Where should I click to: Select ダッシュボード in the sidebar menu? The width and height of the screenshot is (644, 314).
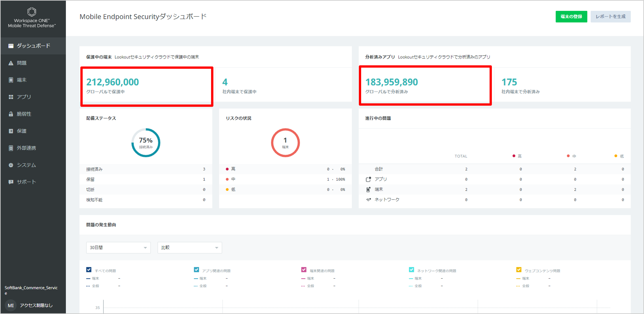tap(33, 46)
